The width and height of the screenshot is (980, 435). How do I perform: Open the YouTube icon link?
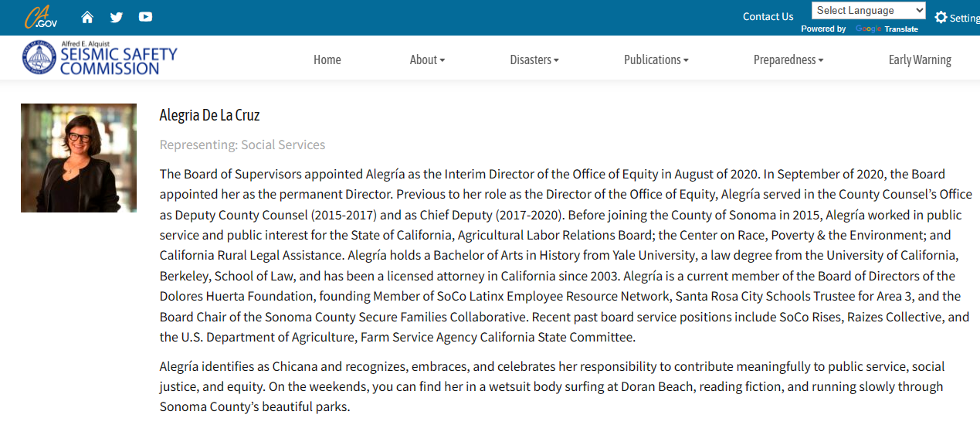pos(145,17)
